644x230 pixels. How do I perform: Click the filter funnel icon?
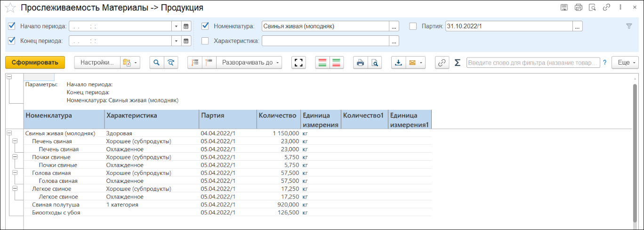click(629, 26)
